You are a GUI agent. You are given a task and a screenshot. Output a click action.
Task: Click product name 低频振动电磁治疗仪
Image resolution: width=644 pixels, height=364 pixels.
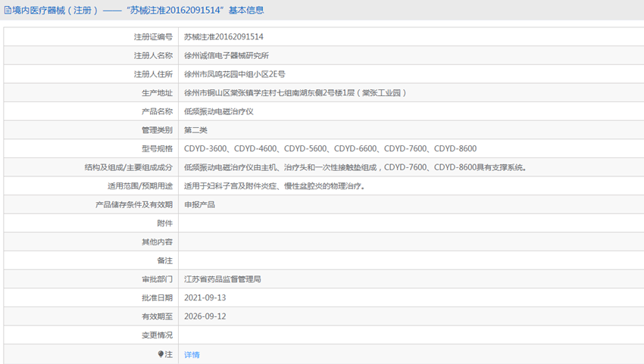tap(218, 111)
